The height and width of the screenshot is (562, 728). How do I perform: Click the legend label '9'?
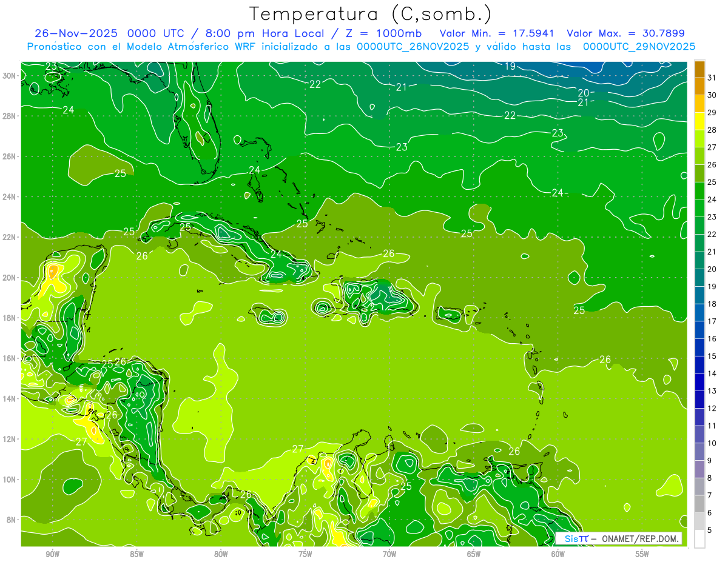pos(710,461)
